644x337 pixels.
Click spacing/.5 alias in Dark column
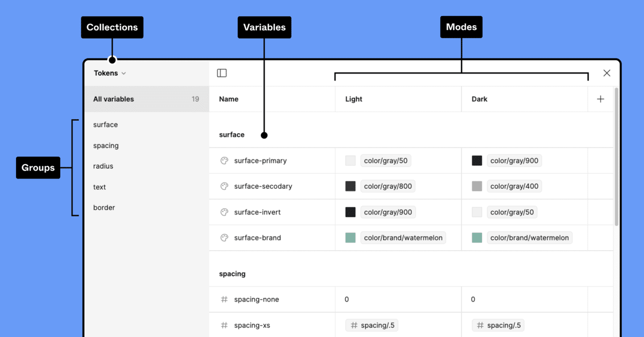pyautogui.click(x=499, y=325)
